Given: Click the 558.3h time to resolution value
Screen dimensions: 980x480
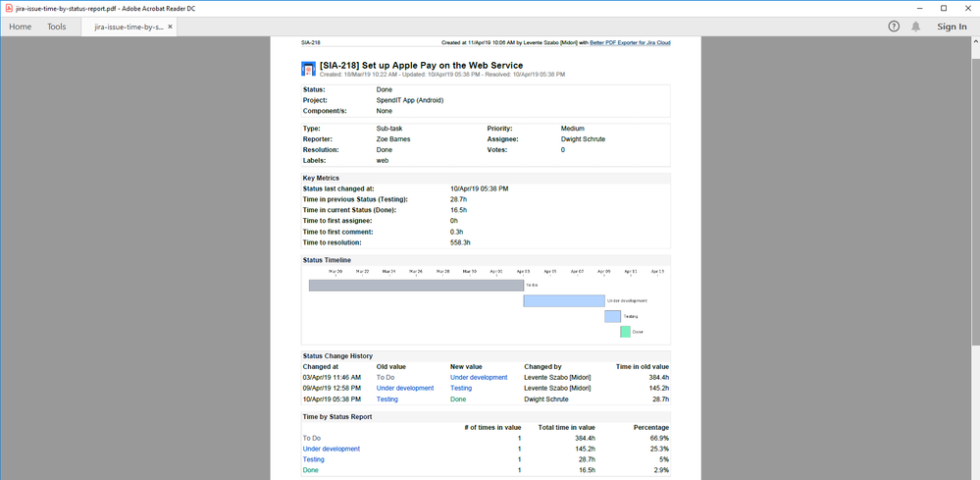Looking at the screenshot, I should [461, 242].
